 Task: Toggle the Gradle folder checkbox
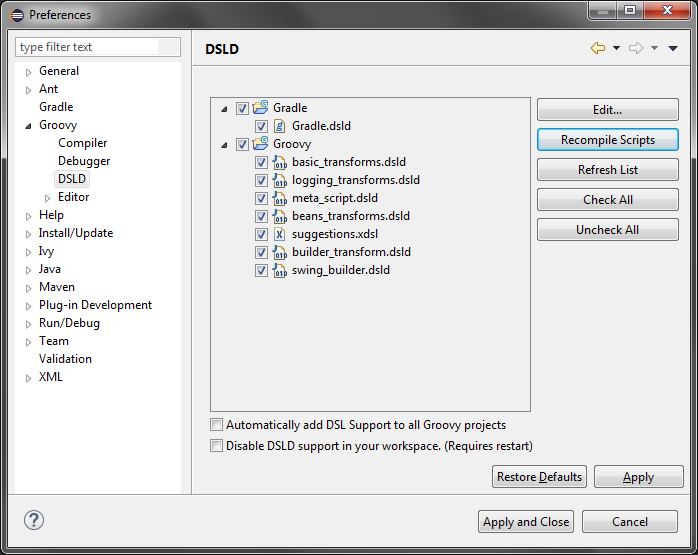click(x=242, y=108)
